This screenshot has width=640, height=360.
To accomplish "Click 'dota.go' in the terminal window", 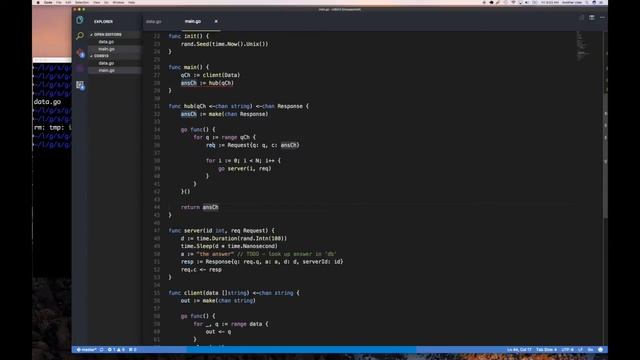I will click(47, 102).
